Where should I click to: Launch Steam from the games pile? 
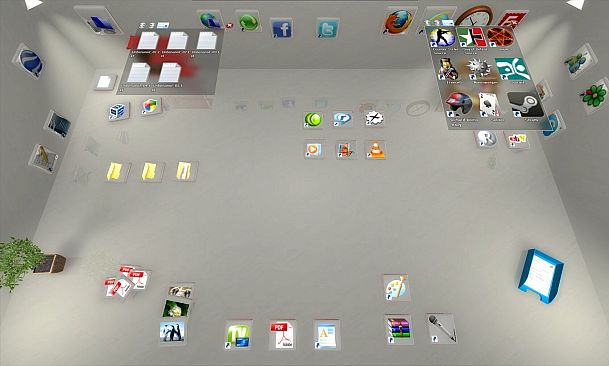point(526,105)
